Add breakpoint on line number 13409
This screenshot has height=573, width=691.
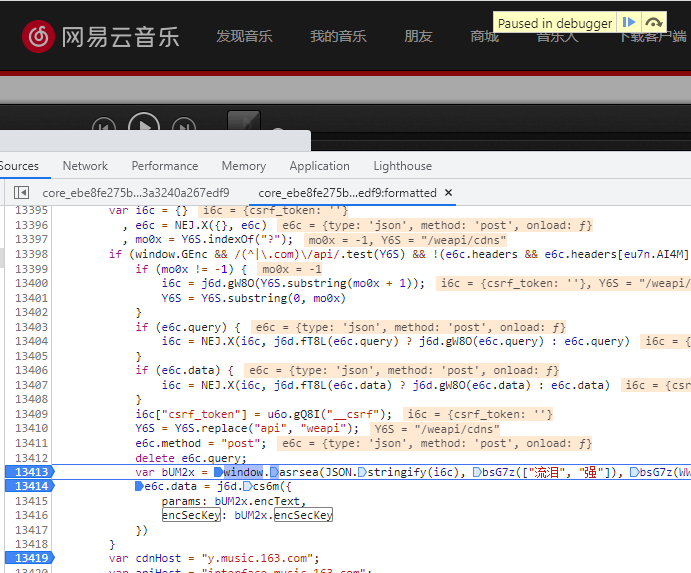coord(31,414)
